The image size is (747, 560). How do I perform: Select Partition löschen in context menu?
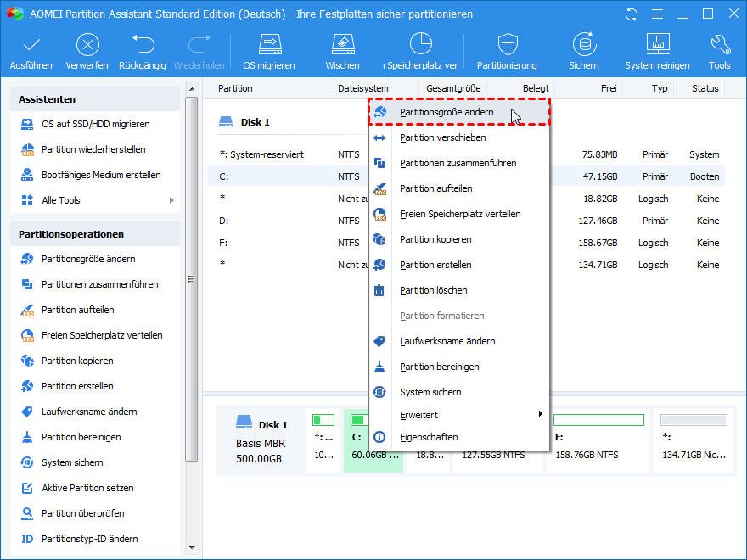pos(459,290)
